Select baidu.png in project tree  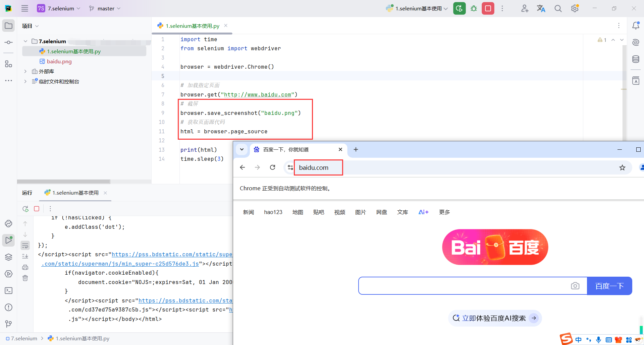pyautogui.click(x=56, y=61)
